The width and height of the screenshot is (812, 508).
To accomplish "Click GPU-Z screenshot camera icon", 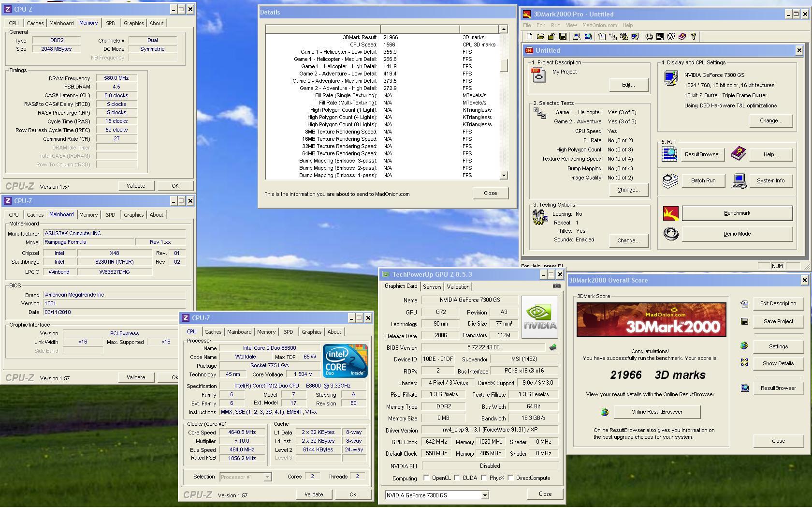I will [557, 286].
